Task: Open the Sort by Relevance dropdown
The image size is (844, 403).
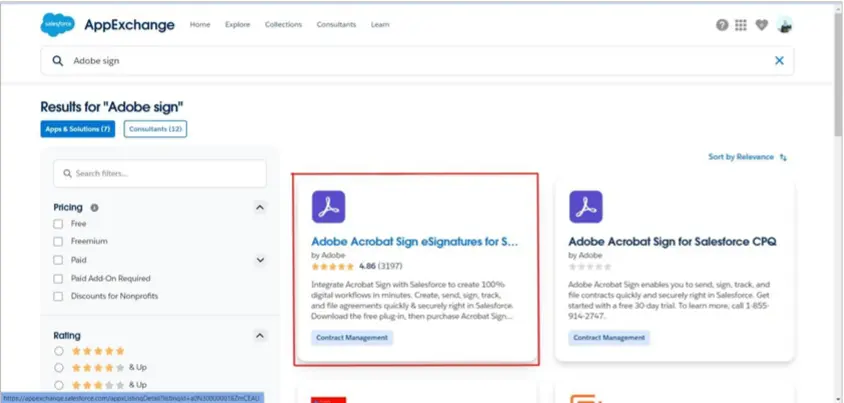Action: tap(748, 157)
